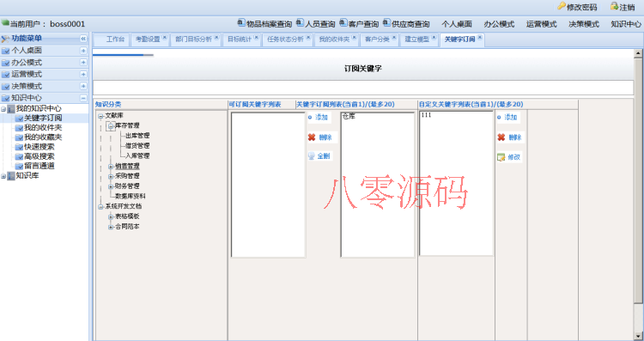The height and width of the screenshot is (341, 644).
Task: Expand the 表格模板 category node
Action: pos(111,216)
